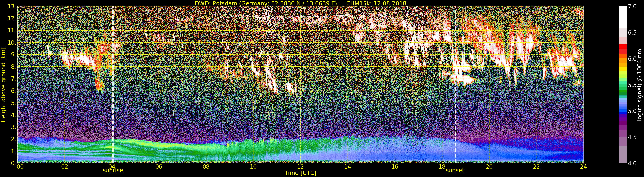Click the y-axis tick label '13.'

tap(12, 6)
